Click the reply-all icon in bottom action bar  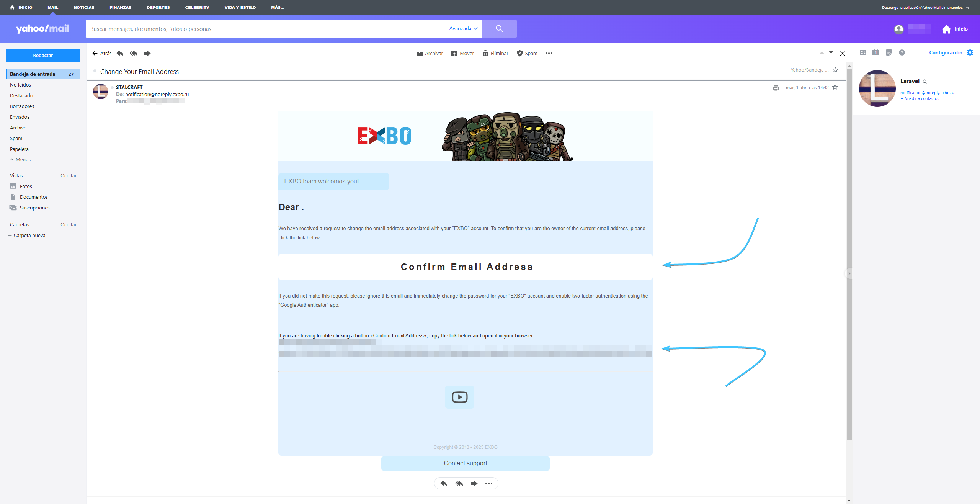click(x=459, y=483)
